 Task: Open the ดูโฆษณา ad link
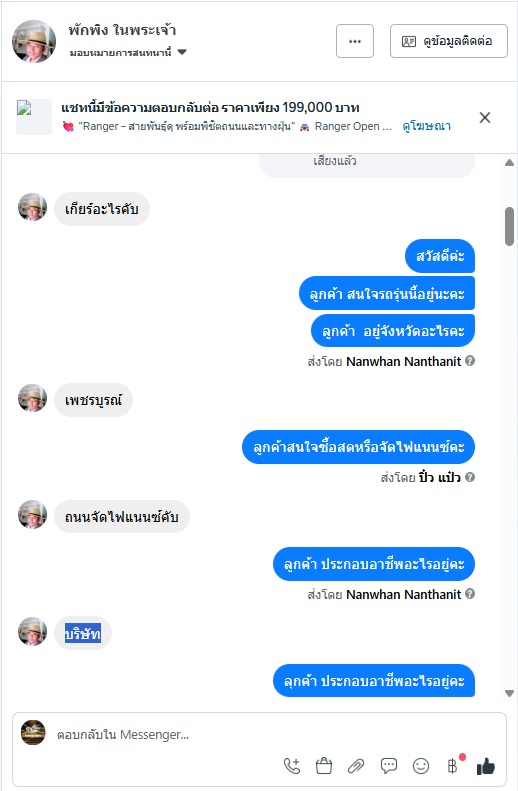click(426, 126)
